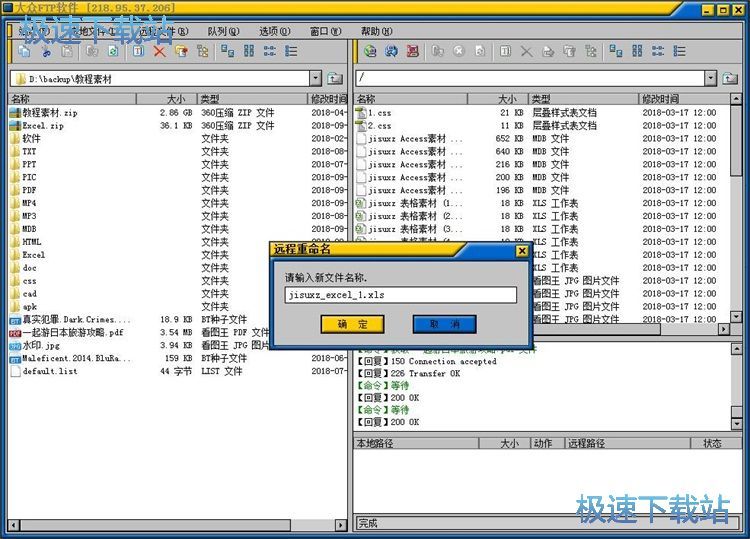Viewport: 750px width, 539px height.
Task: Cancel rename with 取消 button
Action: pyautogui.click(x=444, y=324)
